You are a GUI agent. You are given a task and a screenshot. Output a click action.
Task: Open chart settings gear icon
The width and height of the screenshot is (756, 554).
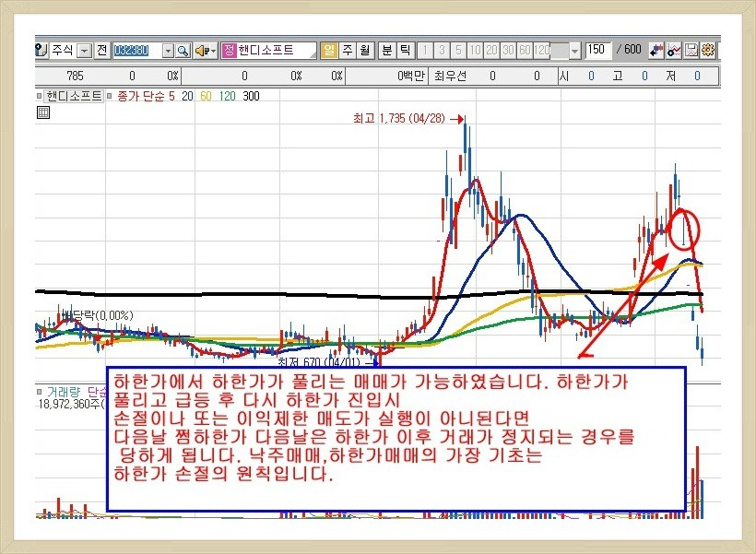[708, 50]
